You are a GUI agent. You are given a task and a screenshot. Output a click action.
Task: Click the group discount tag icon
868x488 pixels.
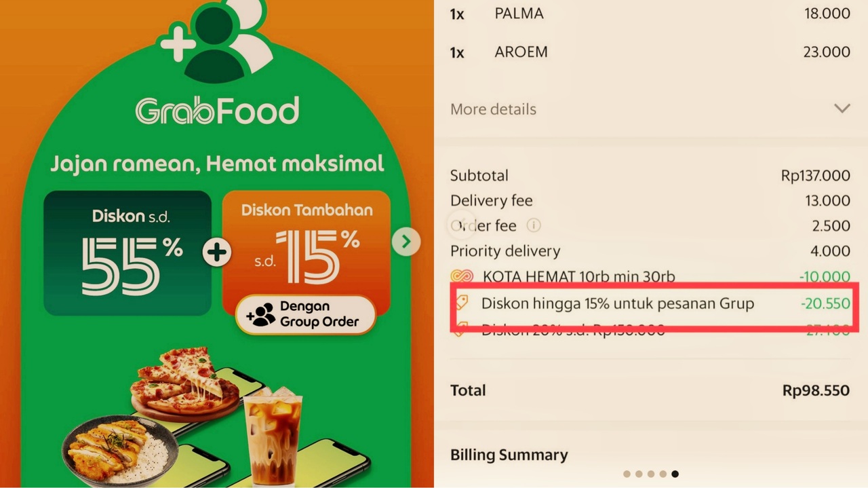(x=461, y=303)
